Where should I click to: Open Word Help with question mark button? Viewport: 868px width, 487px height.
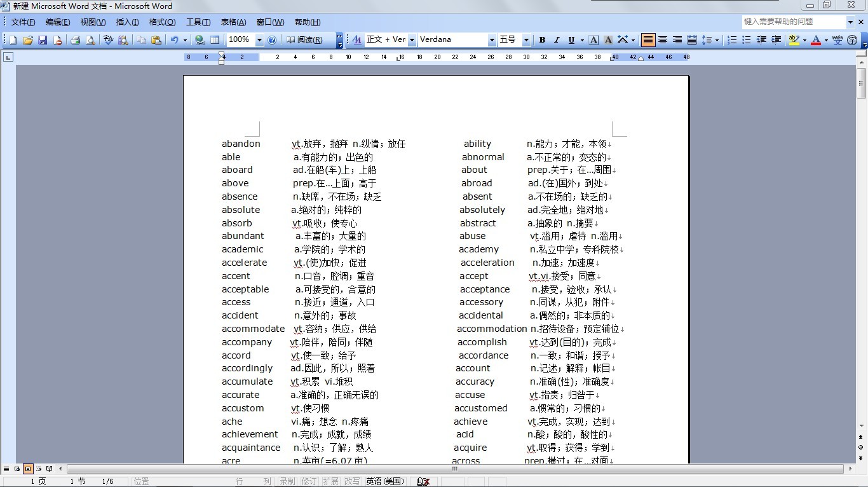tap(272, 39)
